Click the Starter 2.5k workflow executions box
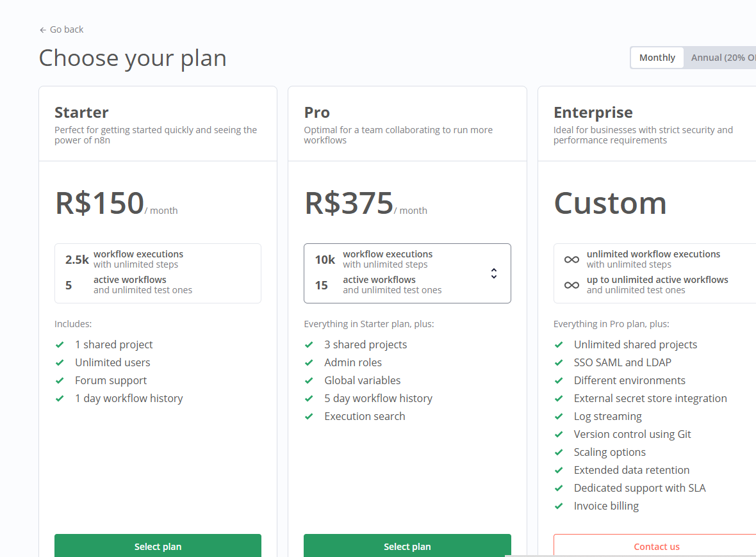Image resolution: width=756 pixels, height=557 pixels. click(x=158, y=273)
